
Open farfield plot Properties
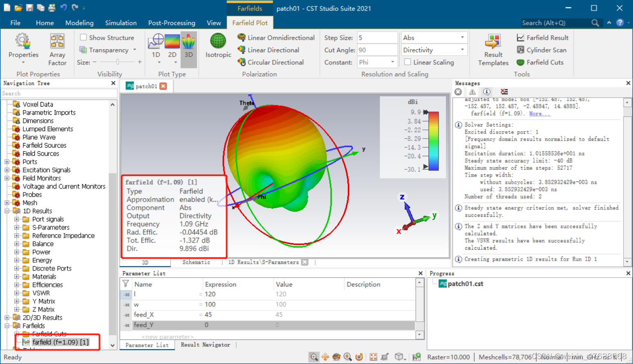(x=23, y=49)
